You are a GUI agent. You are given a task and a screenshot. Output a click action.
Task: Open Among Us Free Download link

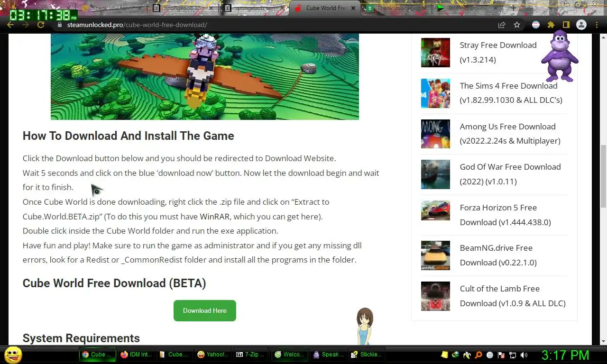coord(510,134)
